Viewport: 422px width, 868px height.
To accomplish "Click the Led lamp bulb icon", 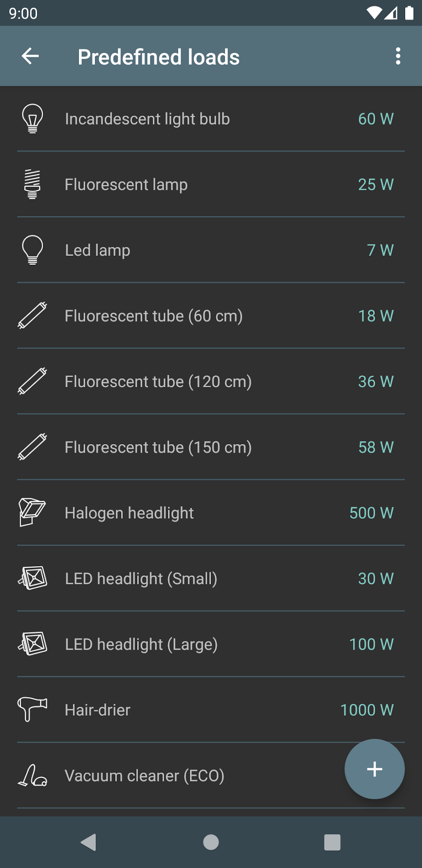I will tap(32, 250).
